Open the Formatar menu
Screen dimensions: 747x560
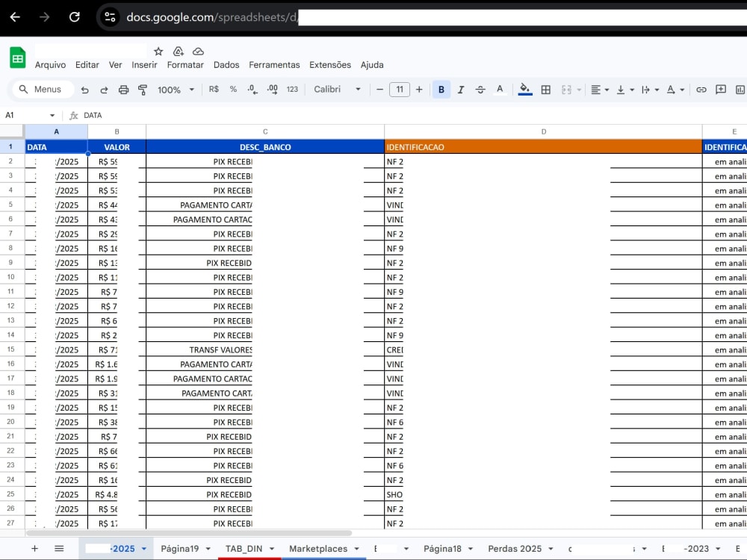click(185, 65)
